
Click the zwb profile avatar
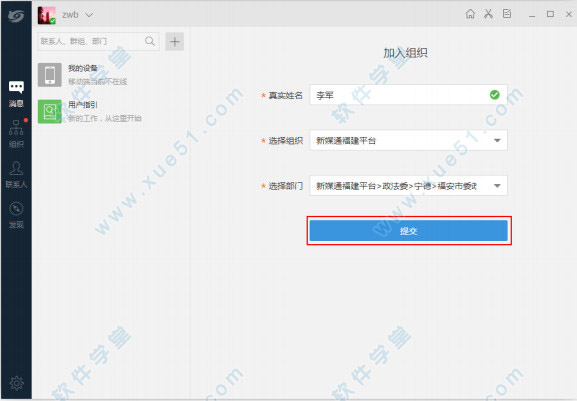click(x=46, y=15)
